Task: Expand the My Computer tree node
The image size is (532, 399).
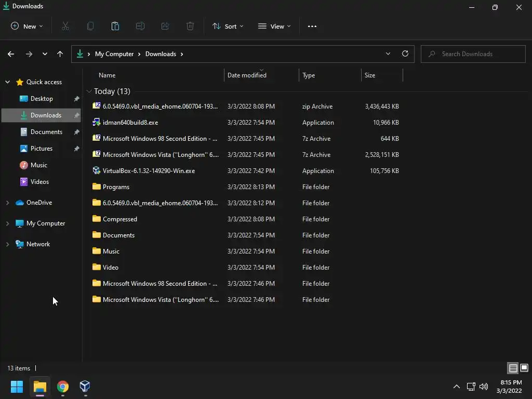Action: click(x=7, y=223)
